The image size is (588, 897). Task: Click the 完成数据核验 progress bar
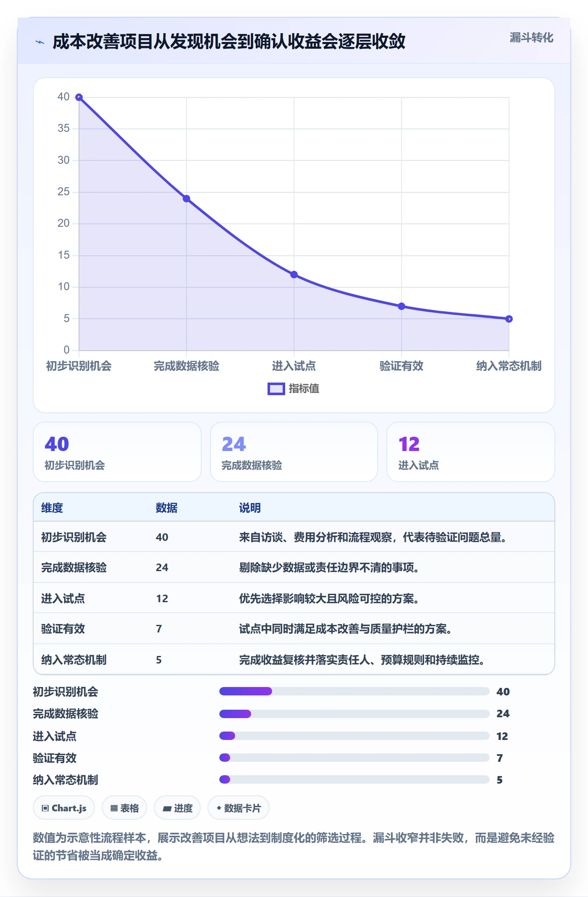coord(354,713)
